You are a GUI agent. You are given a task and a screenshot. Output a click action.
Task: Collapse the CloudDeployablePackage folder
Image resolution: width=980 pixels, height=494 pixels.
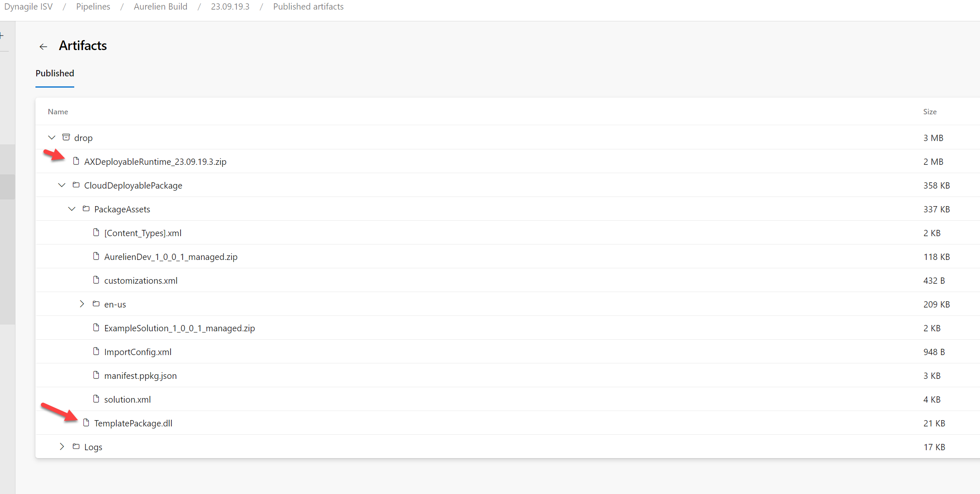pyautogui.click(x=62, y=185)
